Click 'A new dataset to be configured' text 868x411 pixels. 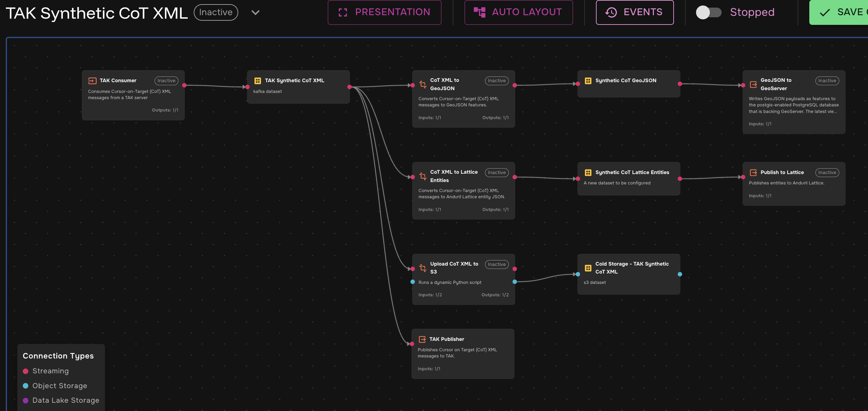point(617,183)
